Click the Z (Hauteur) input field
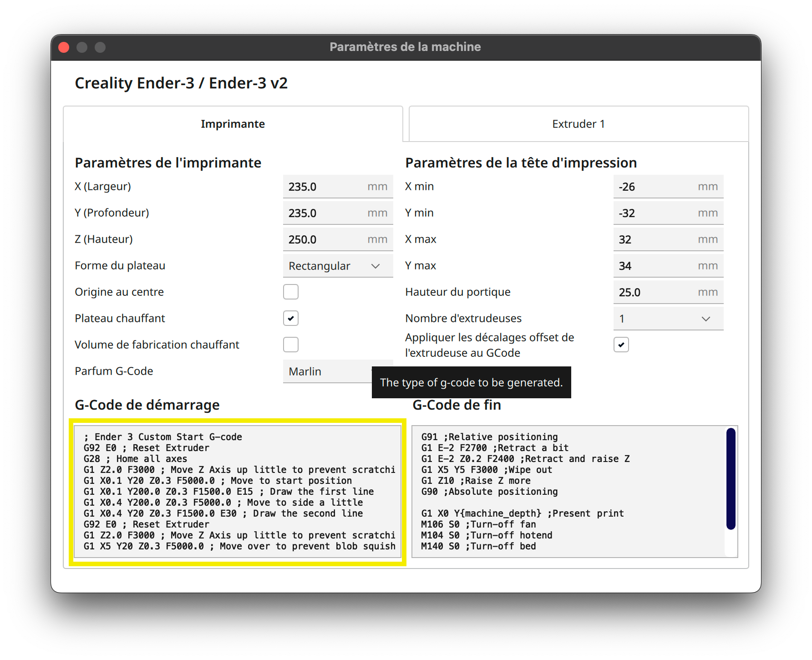 coord(338,239)
